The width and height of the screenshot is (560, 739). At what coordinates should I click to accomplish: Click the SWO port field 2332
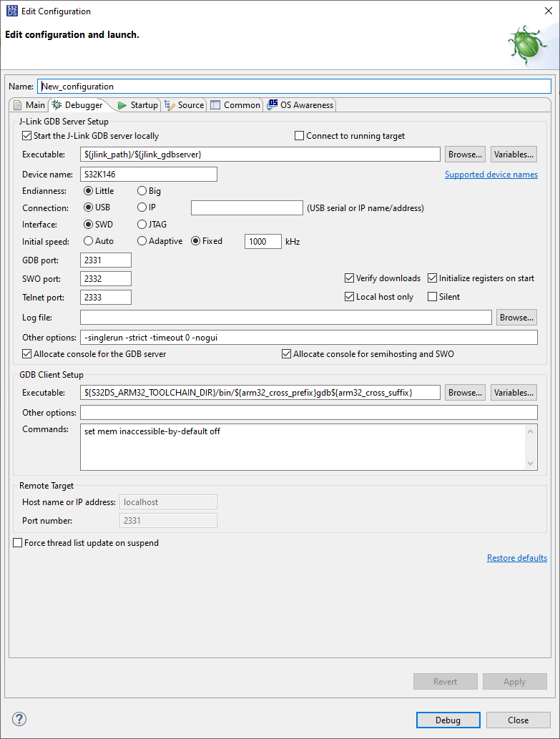[x=106, y=278]
